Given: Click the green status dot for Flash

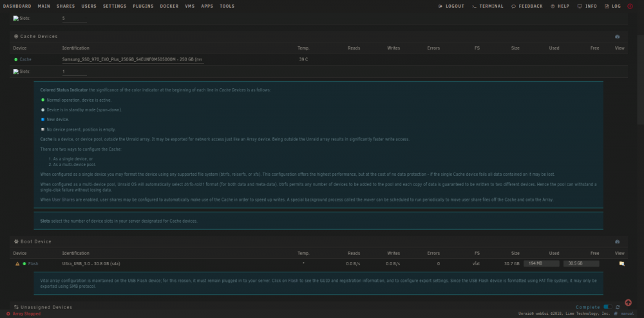Looking at the screenshot, I should coord(24,263).
